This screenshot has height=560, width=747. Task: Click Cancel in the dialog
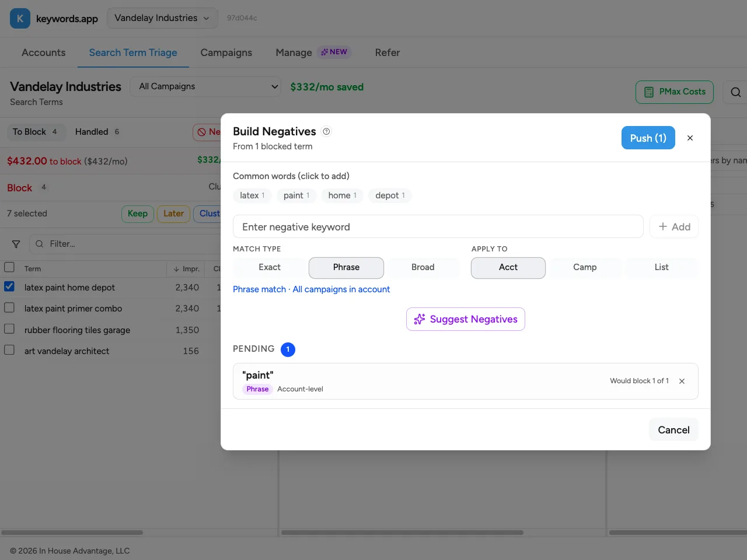[673, 430]
